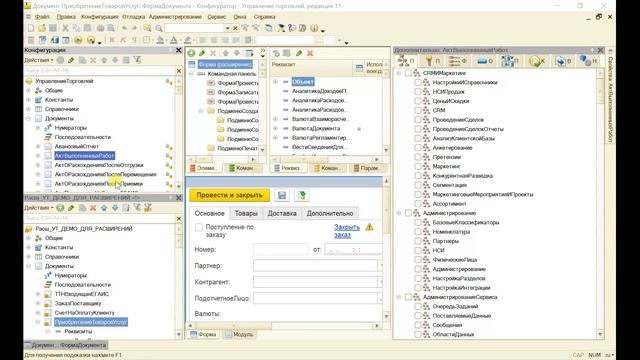Check the ЦеныИСкидки subsystem checkbox

pos(418,101)
